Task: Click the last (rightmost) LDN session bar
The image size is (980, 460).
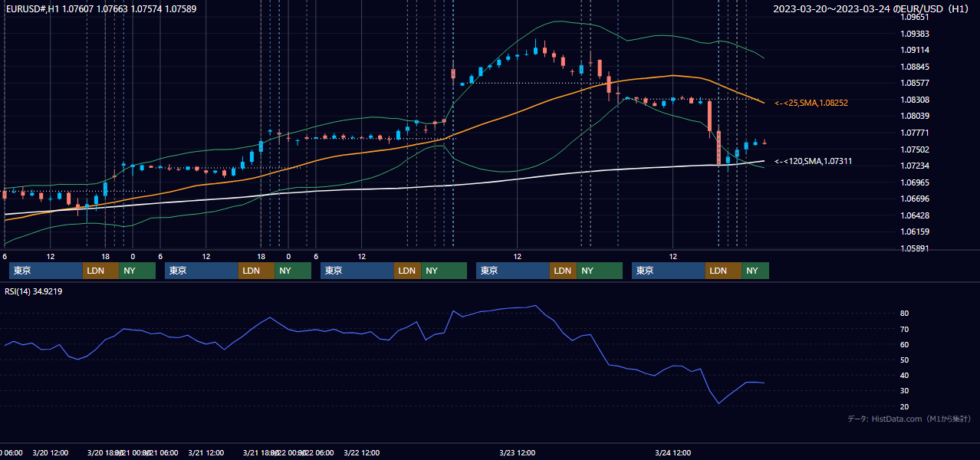Action: (x=723, y=271)
